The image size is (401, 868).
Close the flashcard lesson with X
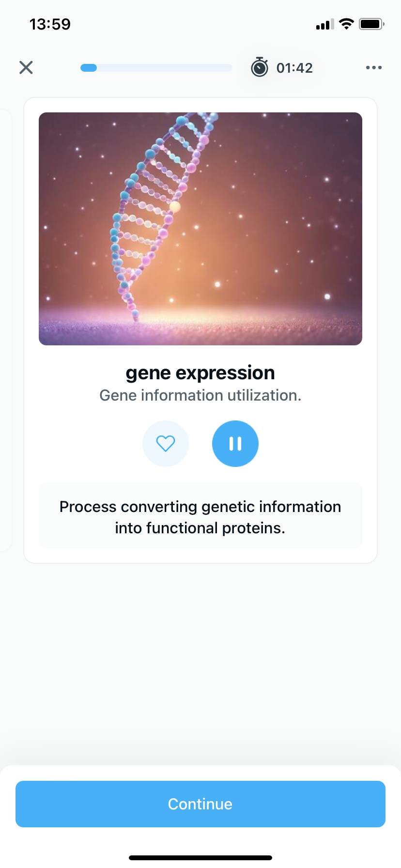click(x=26, y=67)
